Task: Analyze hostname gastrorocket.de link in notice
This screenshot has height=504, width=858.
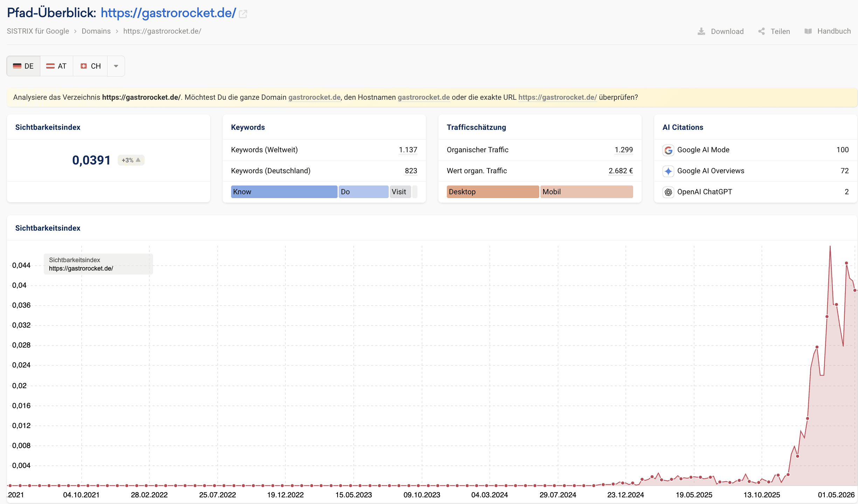Action: tap(424, 97)
